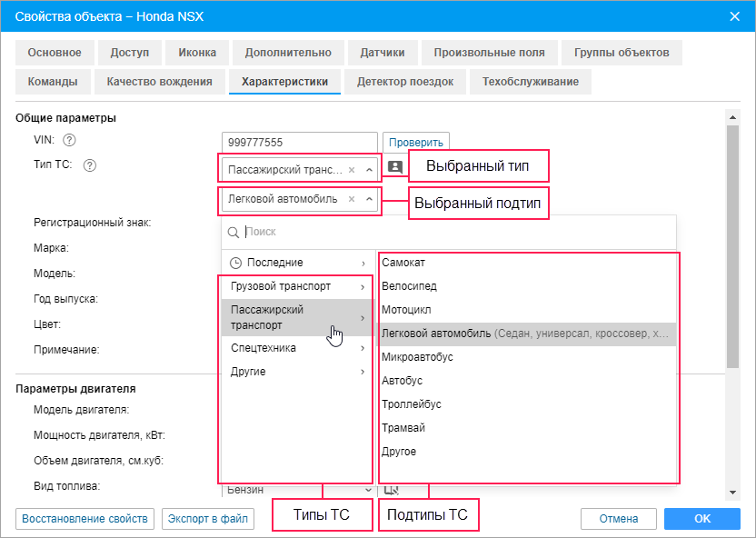Open the Бензин fuel type dropdown

coord(368,490)
